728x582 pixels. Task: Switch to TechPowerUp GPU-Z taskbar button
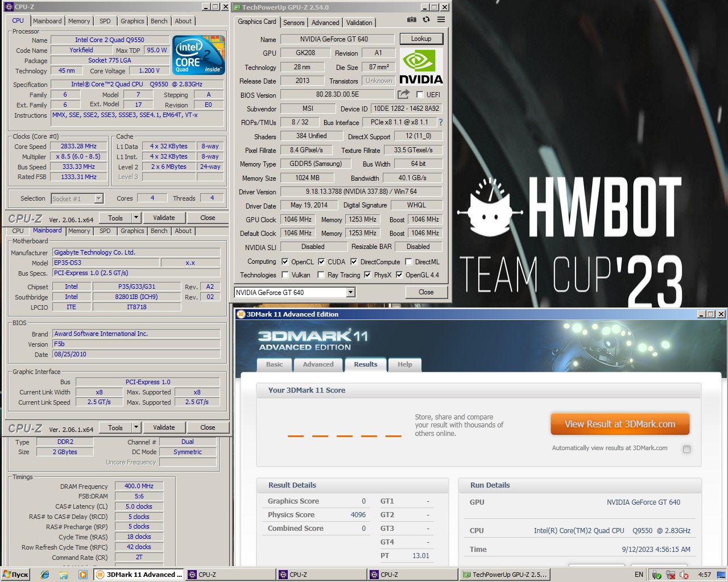point(505,575)
